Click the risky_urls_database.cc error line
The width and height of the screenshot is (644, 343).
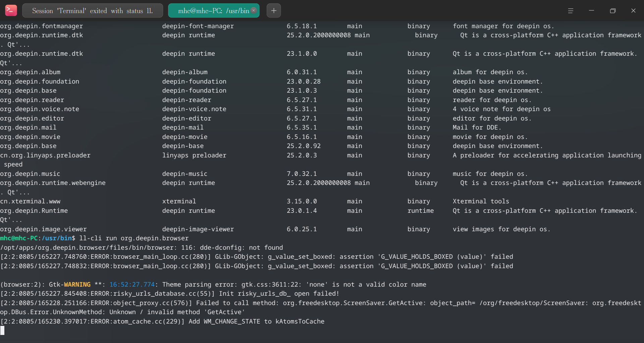click(x=170, y=294)
